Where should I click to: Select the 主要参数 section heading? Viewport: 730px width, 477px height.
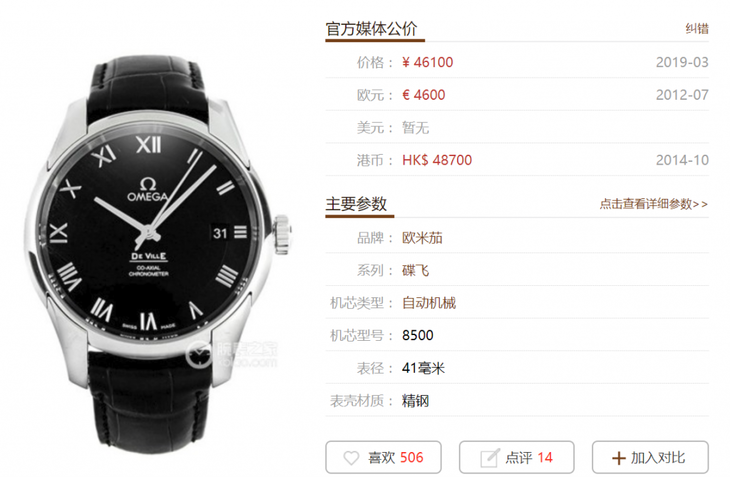pos(356,204)
